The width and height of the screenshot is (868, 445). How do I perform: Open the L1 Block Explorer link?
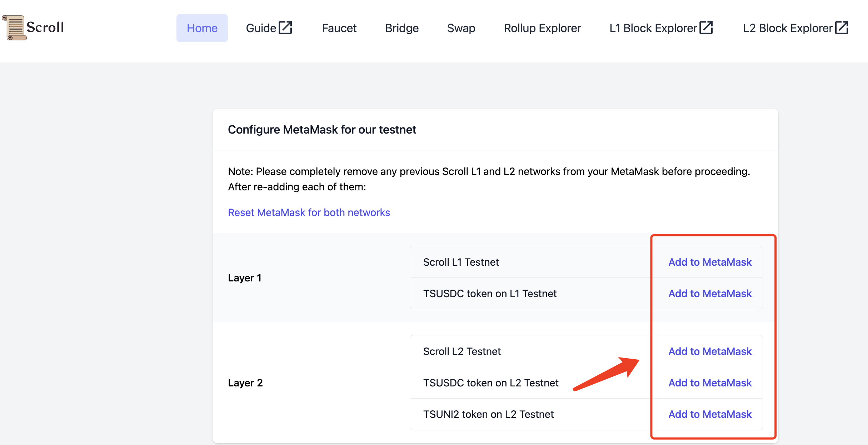click(661, 28)
